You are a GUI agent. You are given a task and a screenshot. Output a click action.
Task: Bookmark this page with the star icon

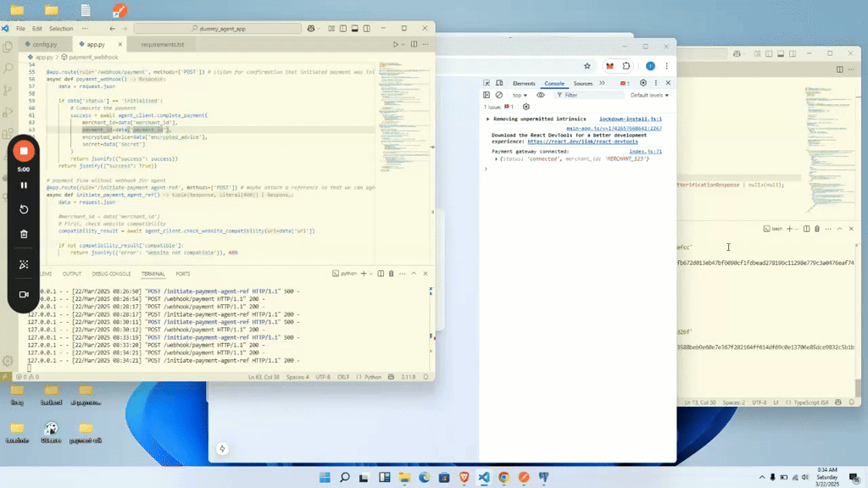tap(587, 65)
